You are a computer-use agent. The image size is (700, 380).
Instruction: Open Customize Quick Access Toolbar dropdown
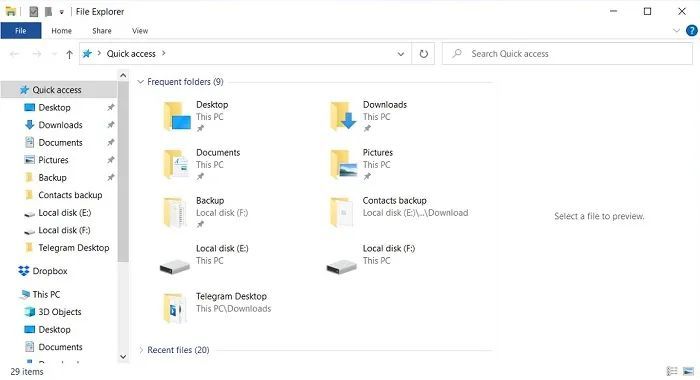(x=62, y=12)
